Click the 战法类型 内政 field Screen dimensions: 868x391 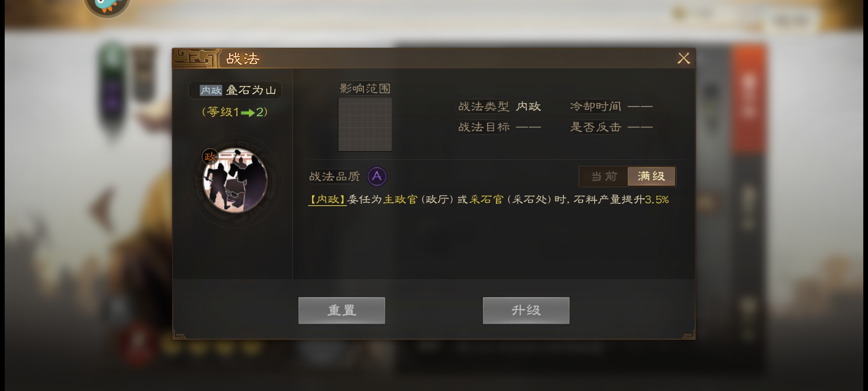(x=499, y=106)
